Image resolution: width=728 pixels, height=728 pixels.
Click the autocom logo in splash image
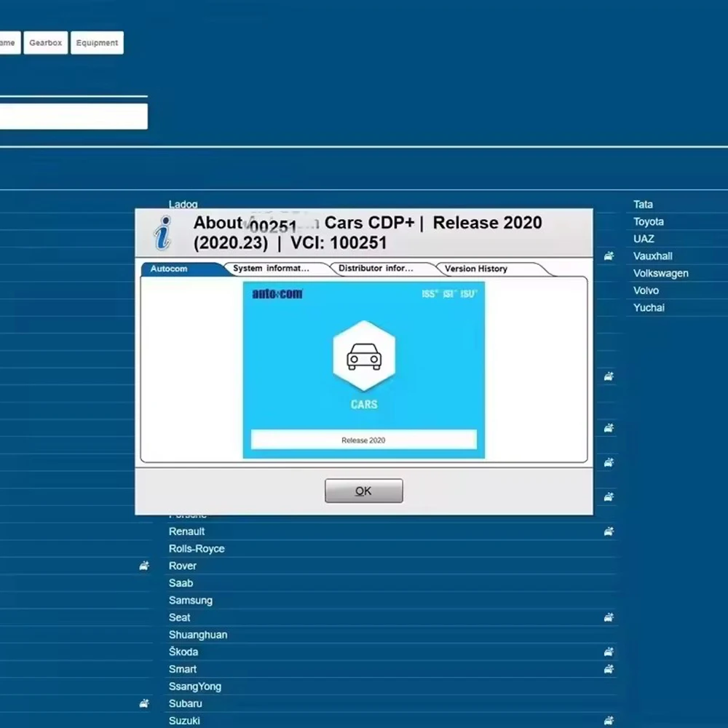(x=277, y=293)
